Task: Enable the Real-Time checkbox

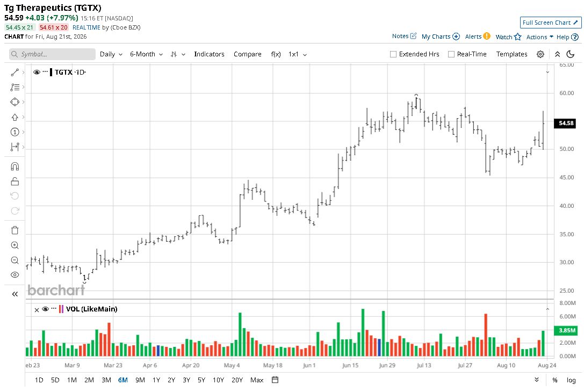Action: pos(451,54)
